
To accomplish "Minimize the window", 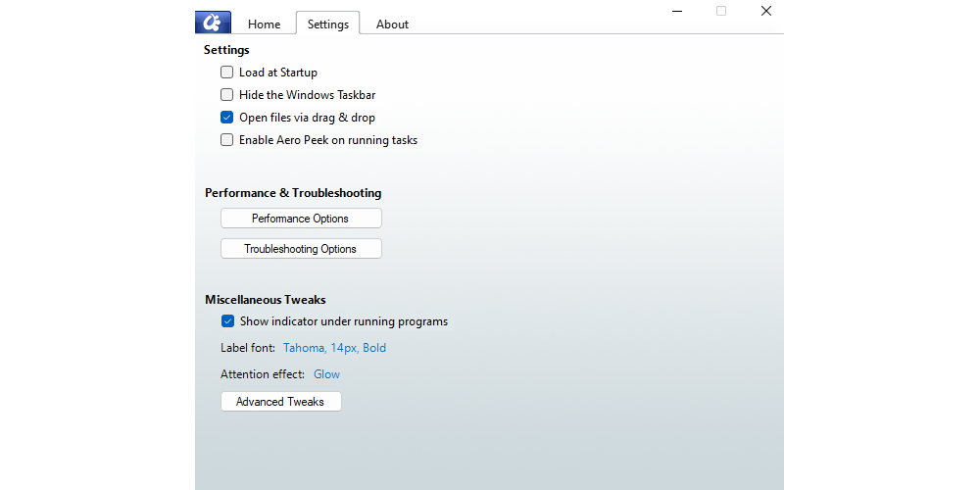I will pos(677,11).
